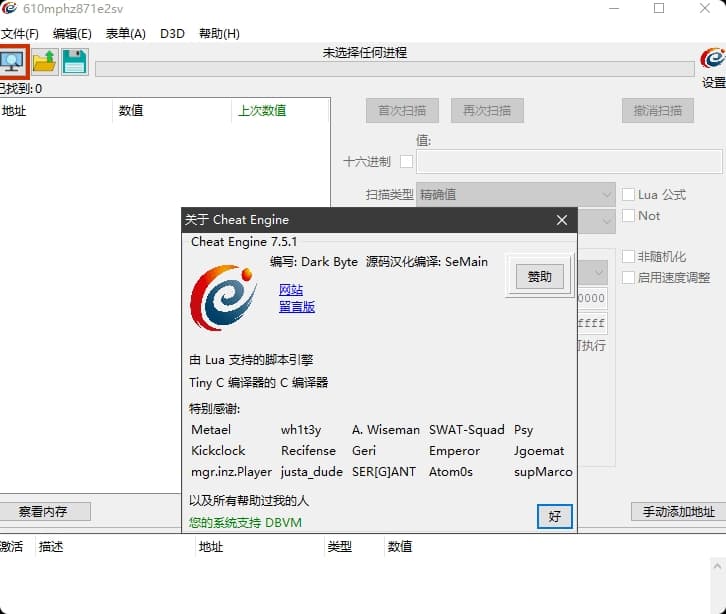Click the 撤消扫描 button
This screenshot has height=614, width=726.
[658, 111]
